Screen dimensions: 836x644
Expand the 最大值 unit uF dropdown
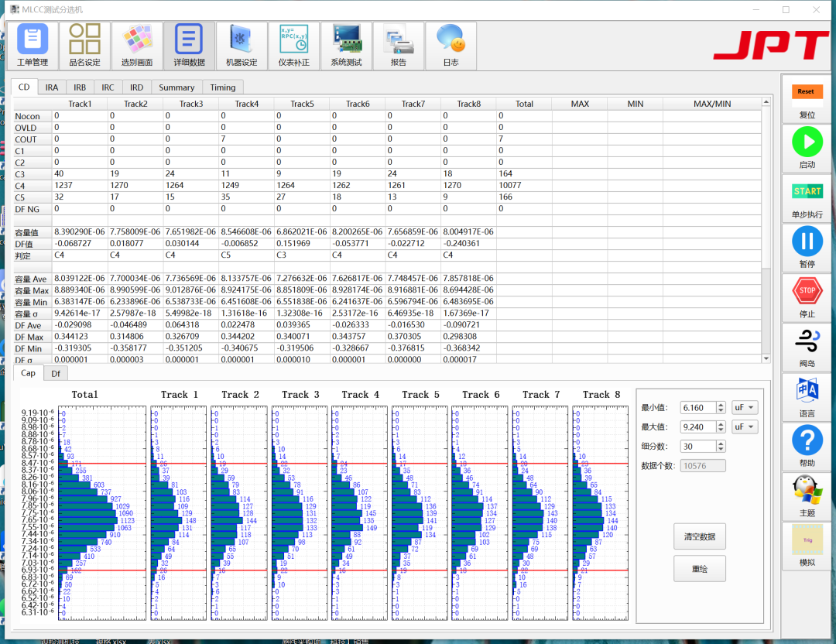(x=744, y=426)
